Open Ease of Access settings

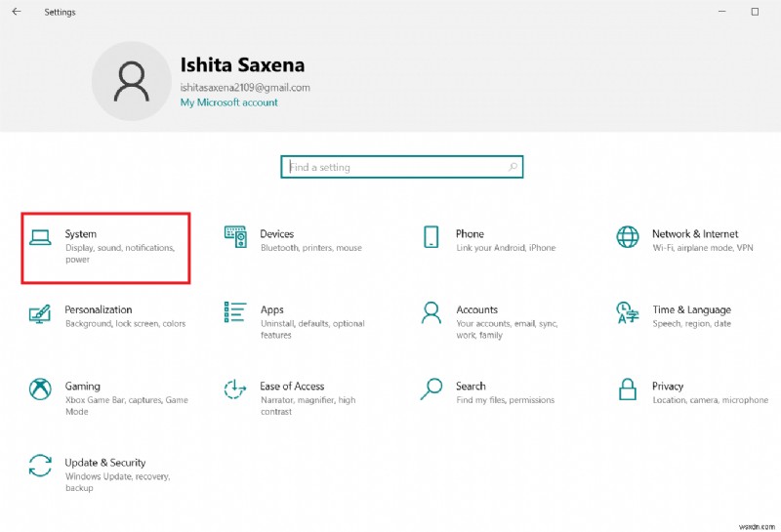click(290, 398)
